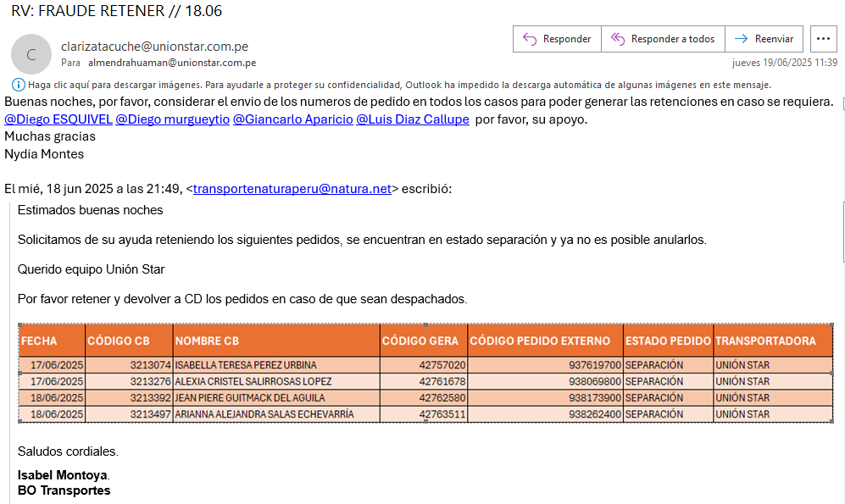Open @Giancarlo Aparicio mention link
Screen dimensions: 845x504
292,119
